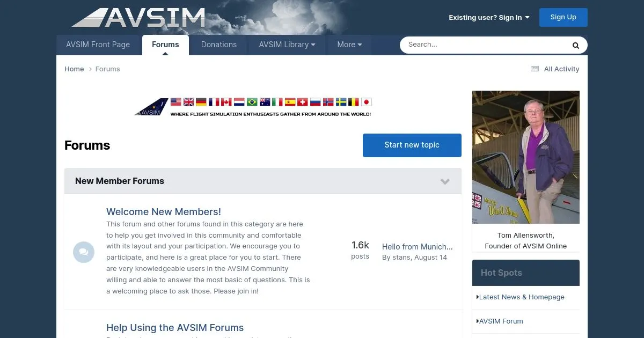
Task: Switch to AVSIM Front Page tab
Action: coord(98,45)
